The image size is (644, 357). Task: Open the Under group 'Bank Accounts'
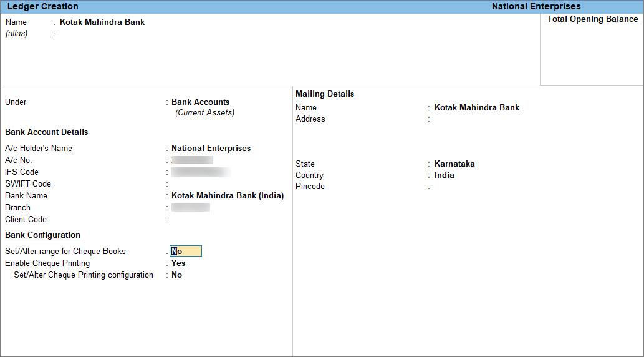coord(200,102)
